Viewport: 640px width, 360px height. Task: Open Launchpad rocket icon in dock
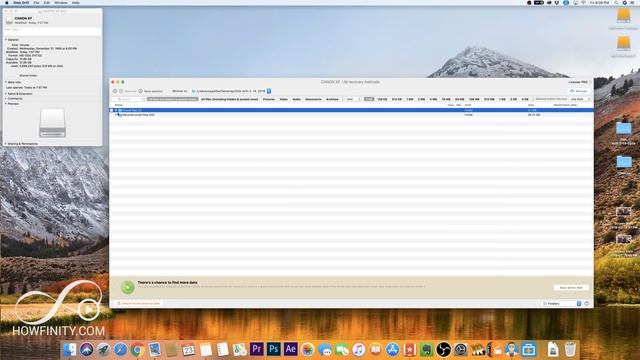pyautogui.click(x=103, y=350)
